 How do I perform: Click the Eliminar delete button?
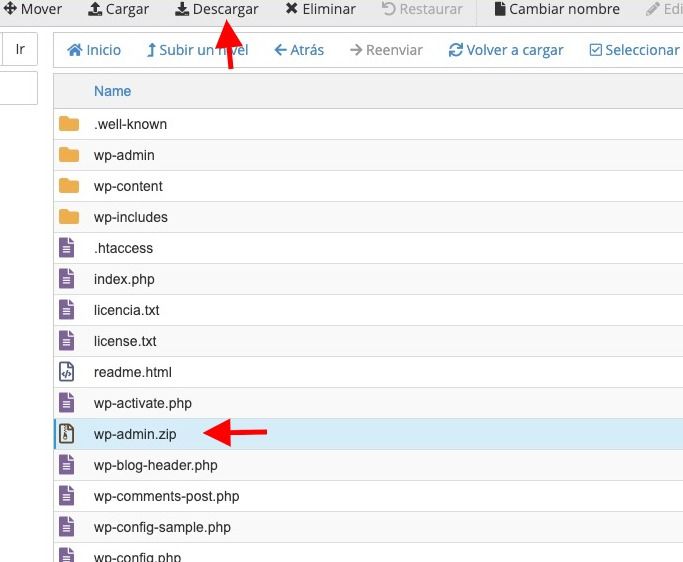coord(320,9)
